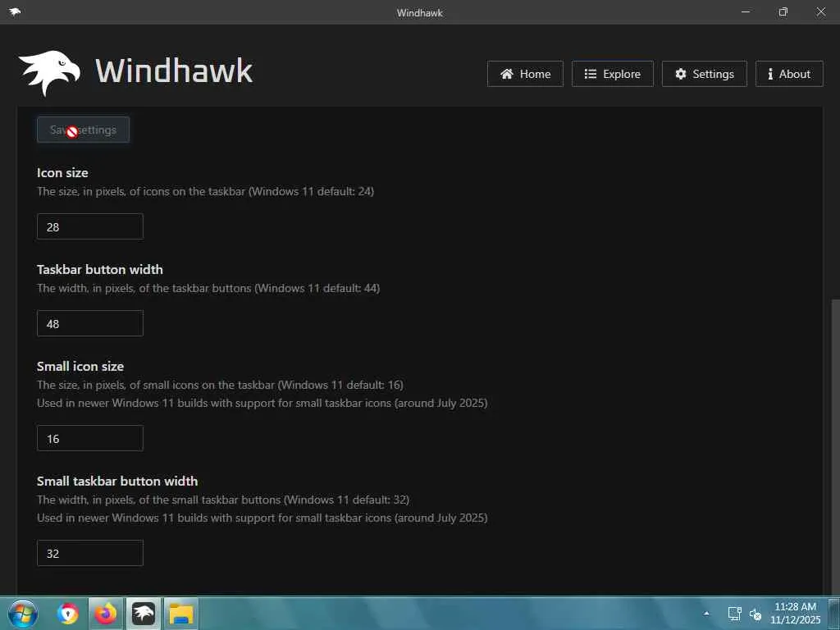Click the 'Windows 11 default: 16' description
This screenshot has height=630, width=840.
(x=220, y=386)
